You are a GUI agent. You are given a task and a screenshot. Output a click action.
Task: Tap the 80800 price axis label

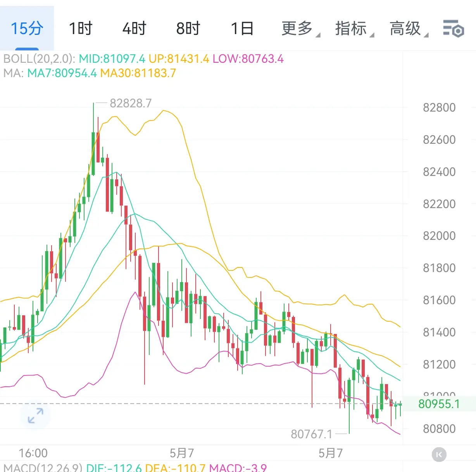(439, 429)
